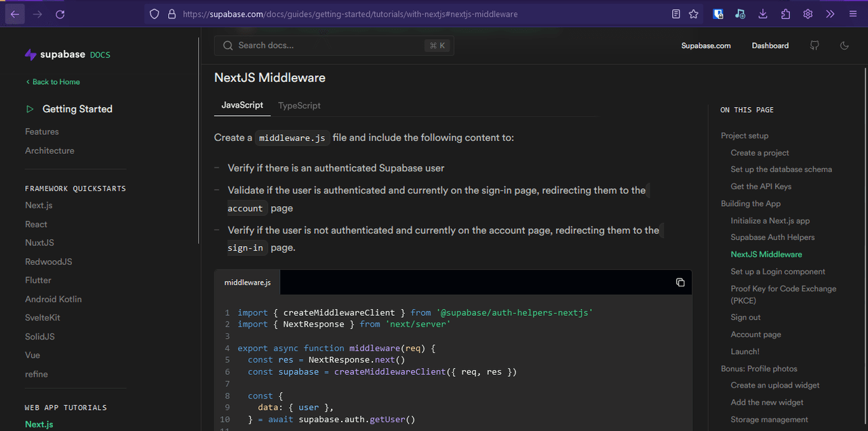This screenshot has height=431, width=868.
Task: Switch to the TypeScript tab
Action: pos(299,106)
